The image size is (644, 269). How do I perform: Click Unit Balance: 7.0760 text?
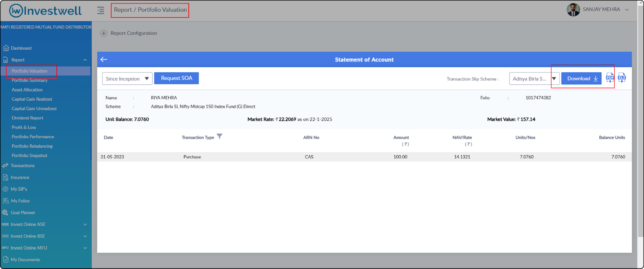pos(127,119)
